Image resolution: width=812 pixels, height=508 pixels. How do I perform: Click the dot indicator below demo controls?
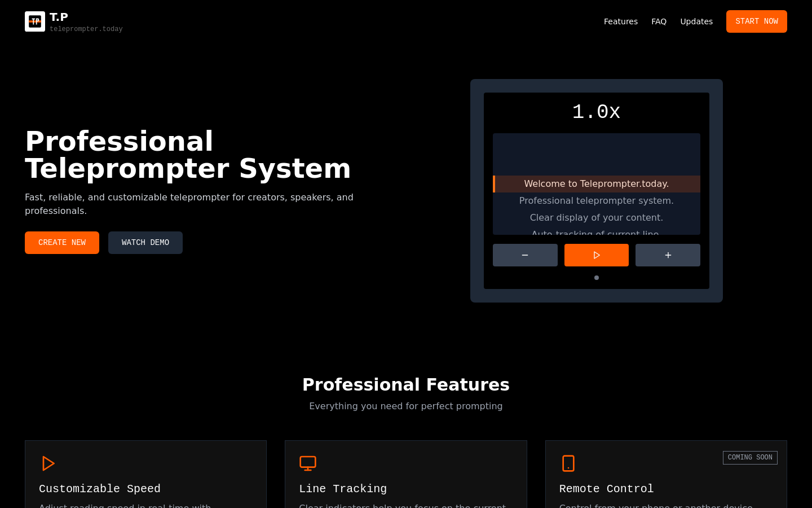597,278
